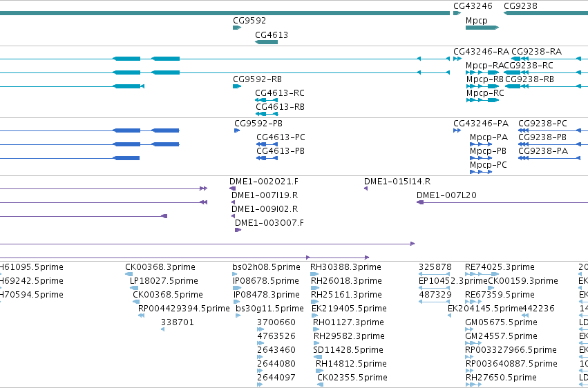This screenshot has height=388, width=588.
Task: Select EST CK00368.5prime
Action: 136,302
